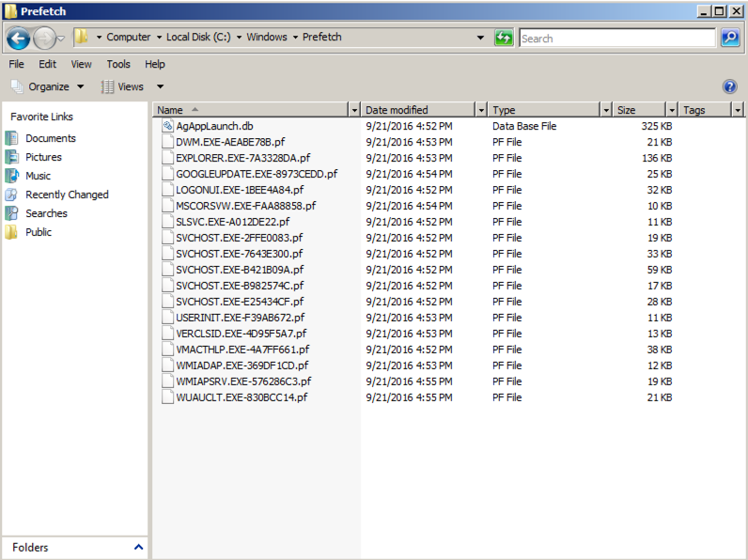Sort files by Date modified header
The height and width of the screenshot is (560, 748).
tap(418, 110)
